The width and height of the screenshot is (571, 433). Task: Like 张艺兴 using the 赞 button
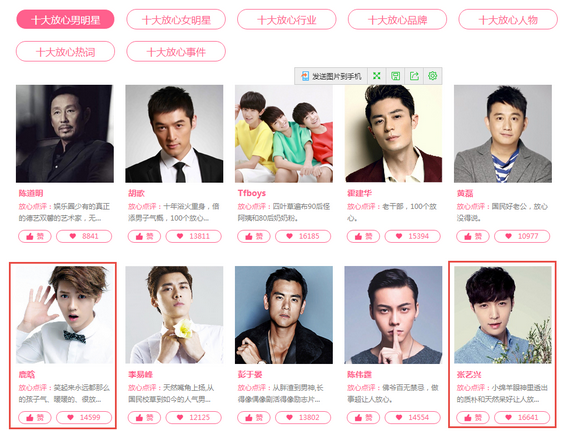(x=473, y=417)
